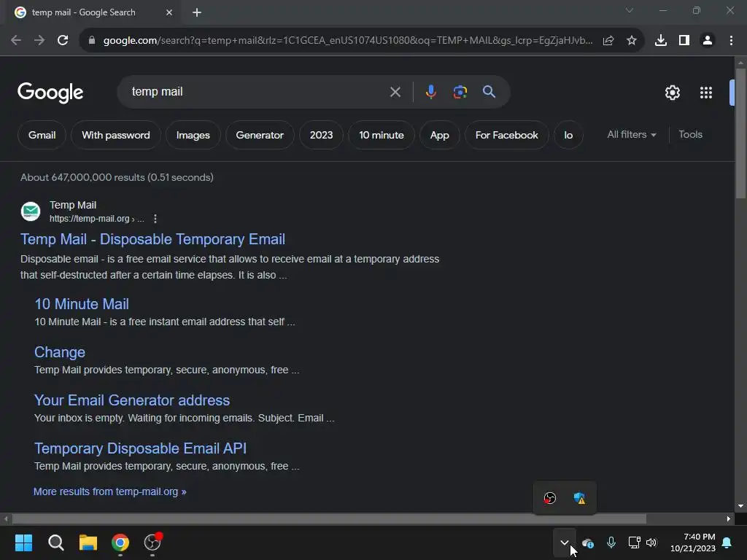The width and height of the screenshot is (747, 560).
Task: Open Temporary Disposable Email API link
Action: [141, 448]
